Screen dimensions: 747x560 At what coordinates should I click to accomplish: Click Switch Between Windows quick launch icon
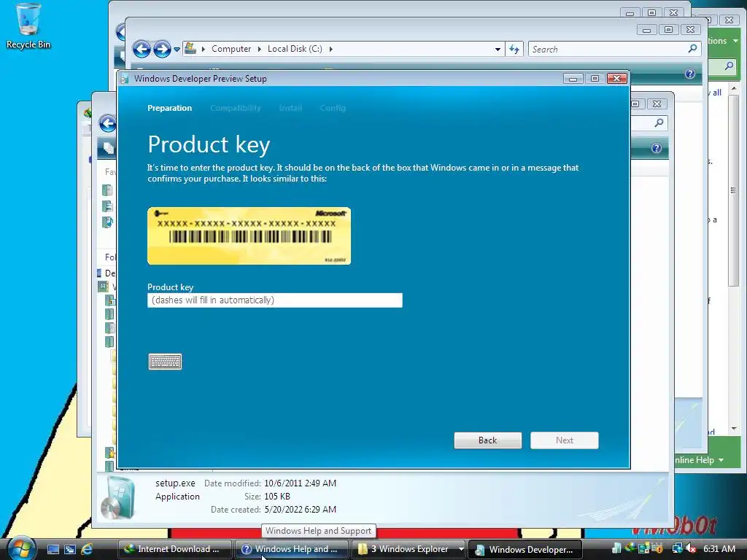point(70,550)
